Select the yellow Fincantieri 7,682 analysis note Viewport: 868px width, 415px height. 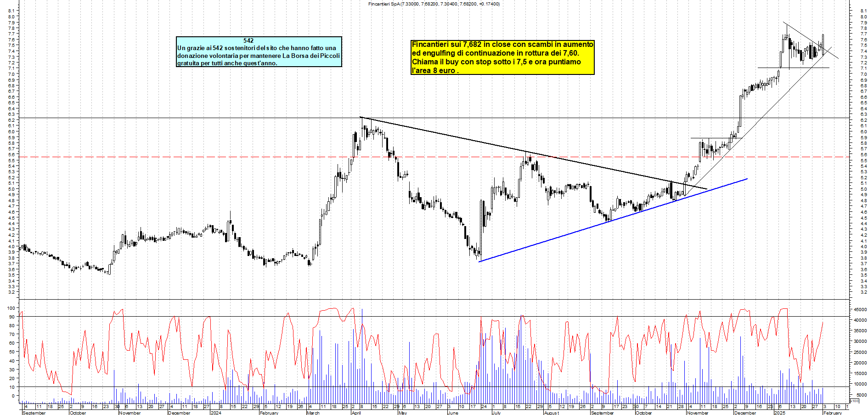[x=502, y=57]
